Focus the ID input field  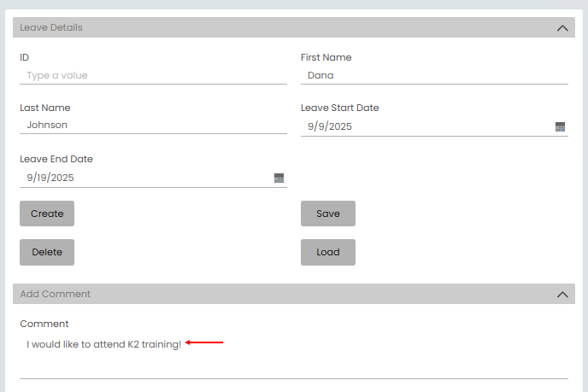pyautogui.click(x=153, y=75)
